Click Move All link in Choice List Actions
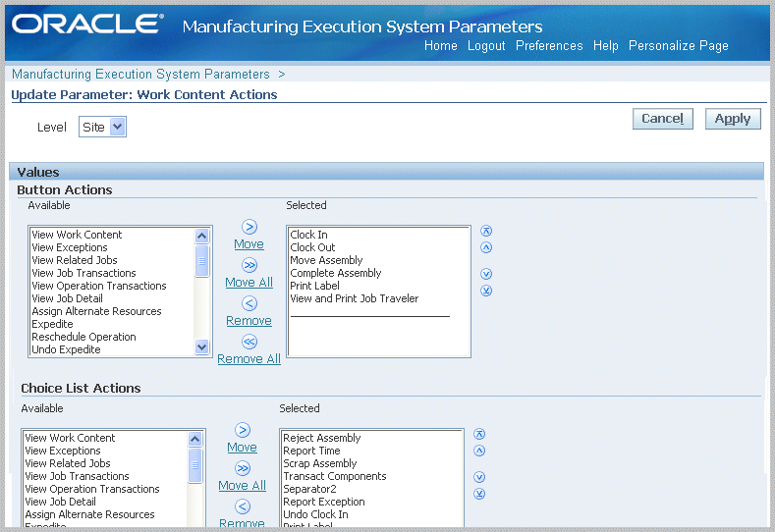Viewport: 775px width, 532px height. click(x=243, y=485)
